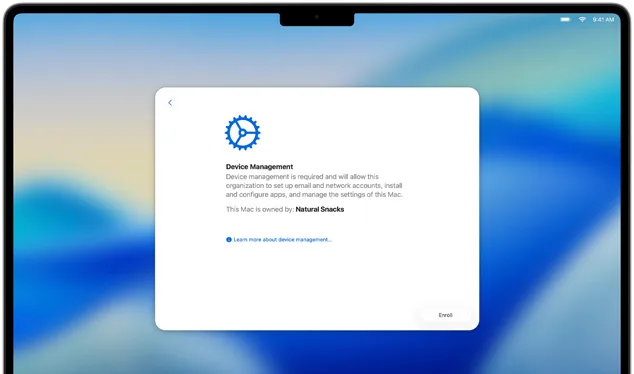
Task: Go back using the back chevron
Action: tap(170, 103)
